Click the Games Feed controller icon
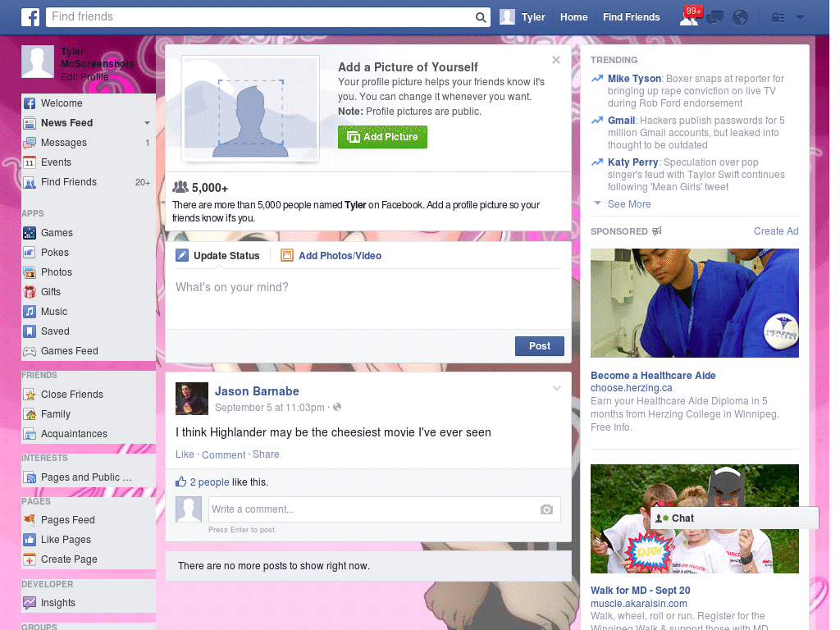The height and width of the screenshot is (630, 840). (x=30, y=351)
